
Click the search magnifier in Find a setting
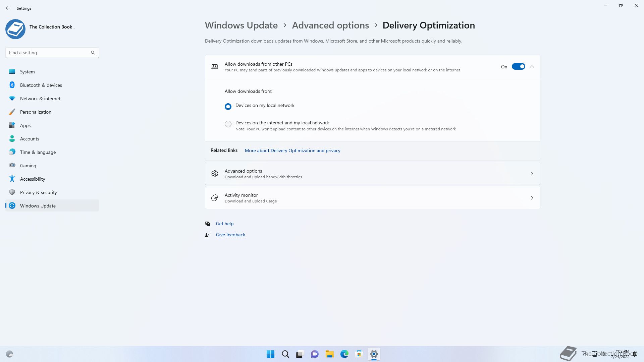click(x=93, y=53)
